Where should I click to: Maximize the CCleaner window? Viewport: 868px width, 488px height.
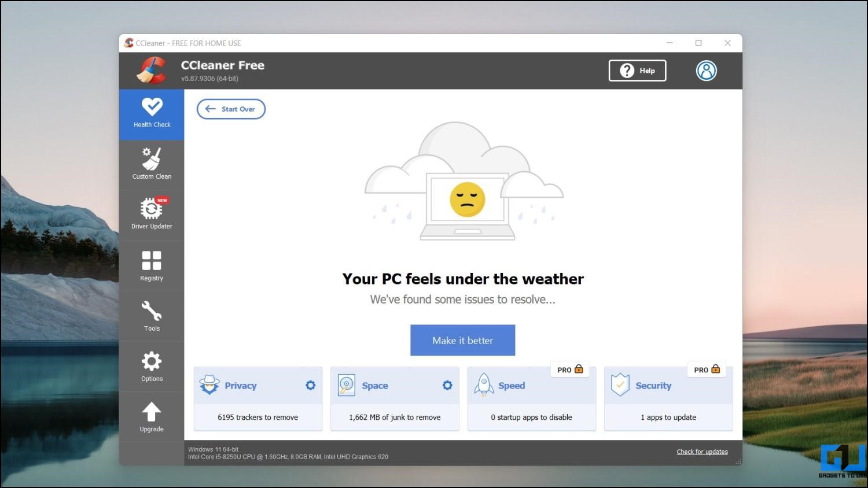click(698, 43)
